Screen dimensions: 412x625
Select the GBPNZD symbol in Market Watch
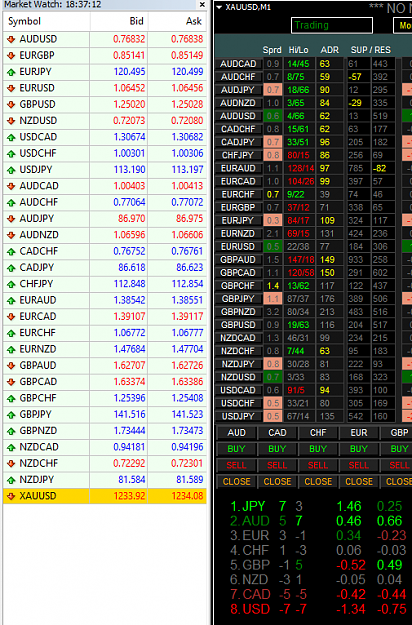click(38, 431)
